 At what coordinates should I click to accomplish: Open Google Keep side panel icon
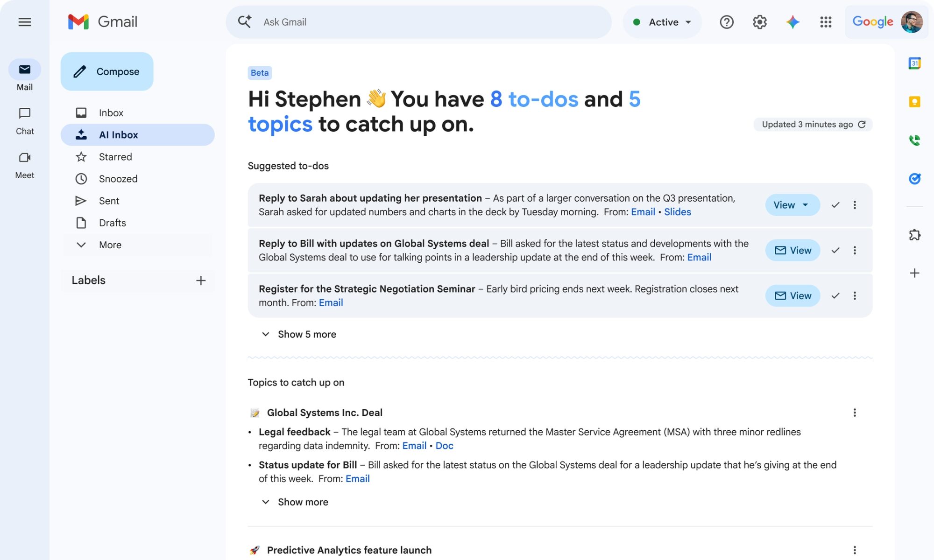click(x=914, y=102)
